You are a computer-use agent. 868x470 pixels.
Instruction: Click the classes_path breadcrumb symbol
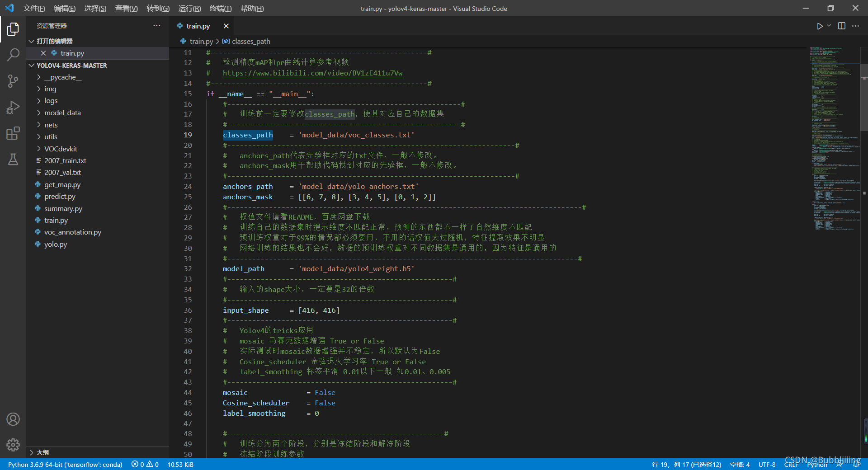coord(246,41)
